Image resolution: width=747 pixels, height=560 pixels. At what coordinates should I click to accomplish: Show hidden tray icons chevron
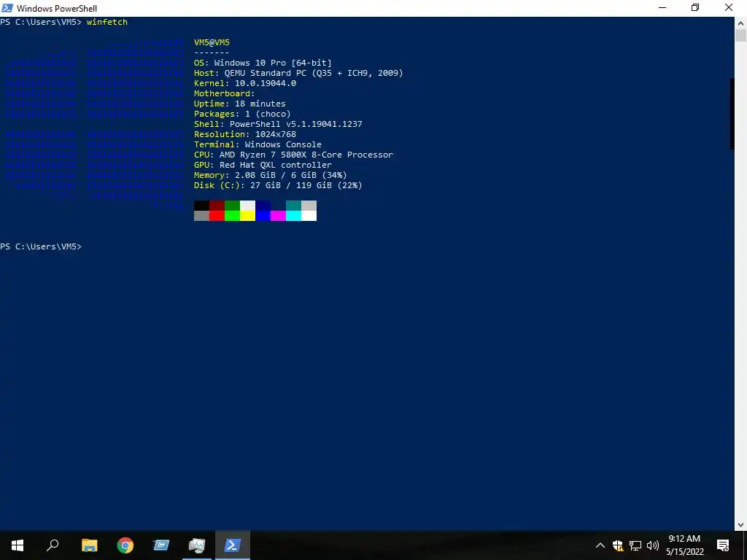(600, 545)
